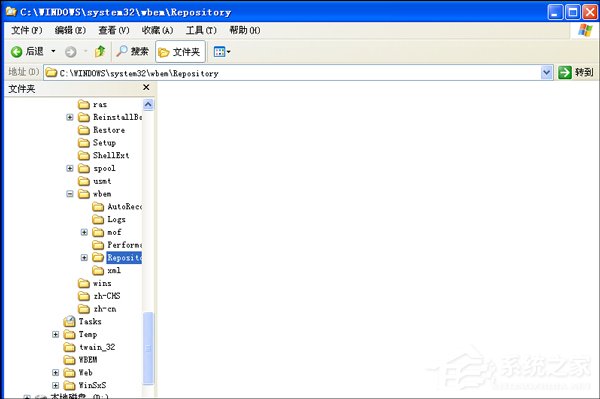Click the Search (搜索) toolbar button
The image size is (600, 399).
132,51
